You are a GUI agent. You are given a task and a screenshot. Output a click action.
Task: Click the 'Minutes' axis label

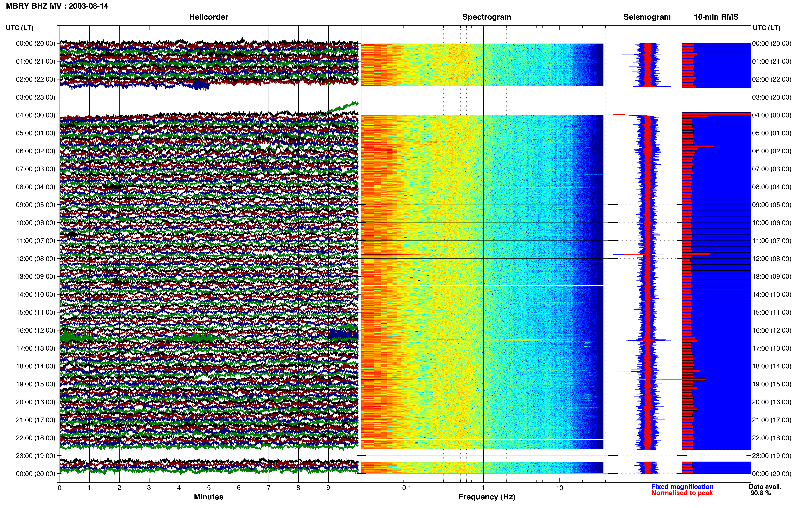coord(209,497)
